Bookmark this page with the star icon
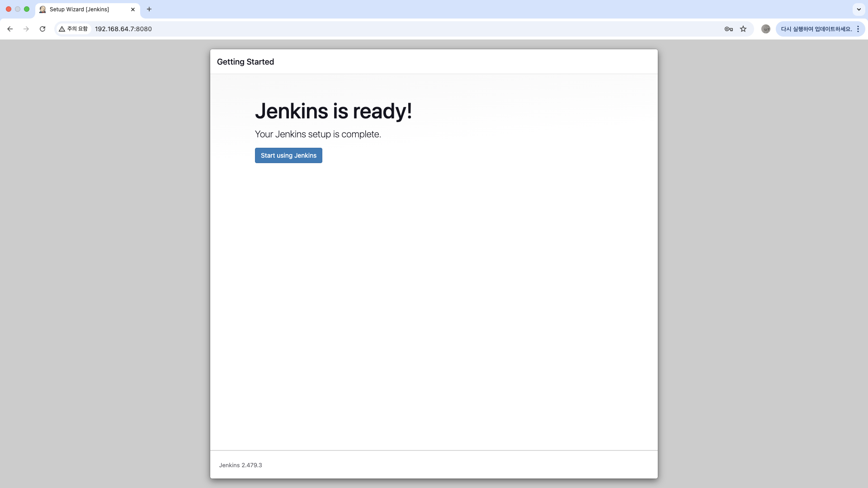This screenshot has width=868, height=488. pyautogui.click(x=743, y=29)
